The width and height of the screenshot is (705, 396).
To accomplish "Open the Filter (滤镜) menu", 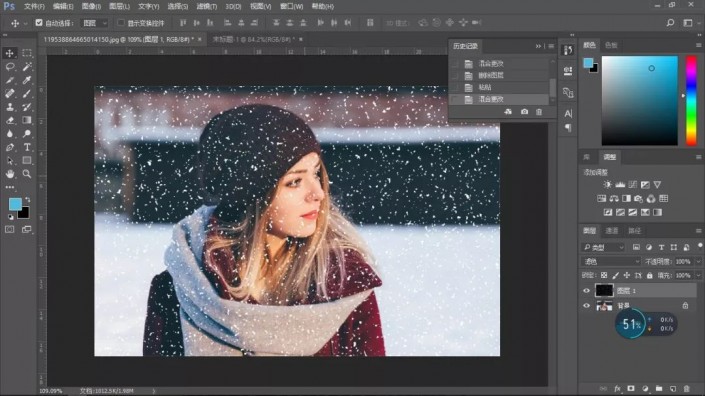I will click(206, 6).
